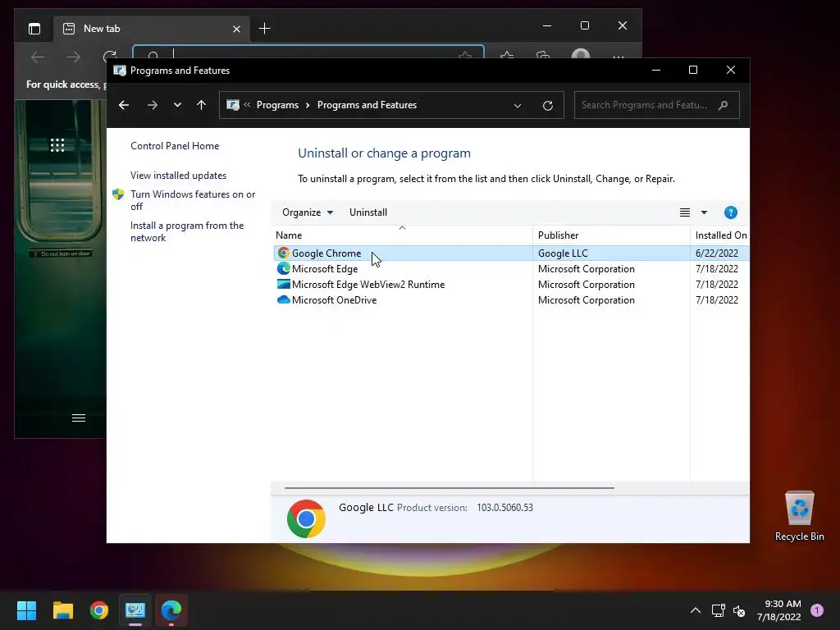Click the horizontal scrollbar of program list
Viewport: 840px width, 630px height.
(449, 488)
